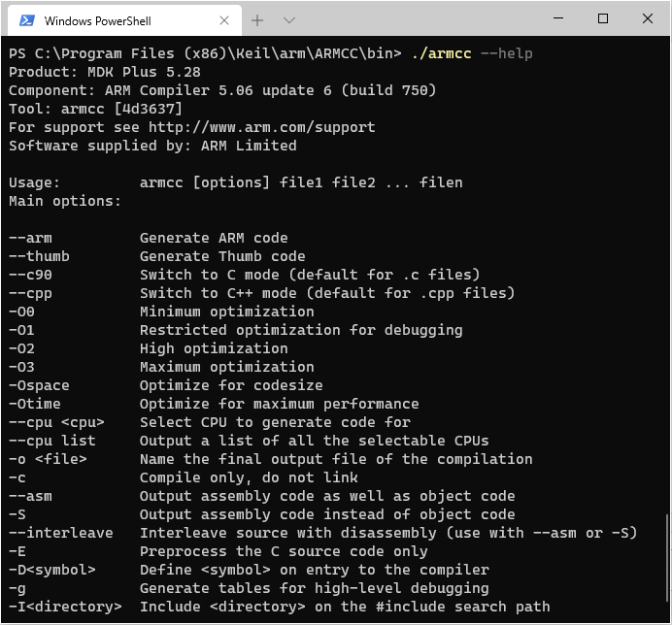
Task: Click the -Ospace option
Action: click(x=39, y=385)
